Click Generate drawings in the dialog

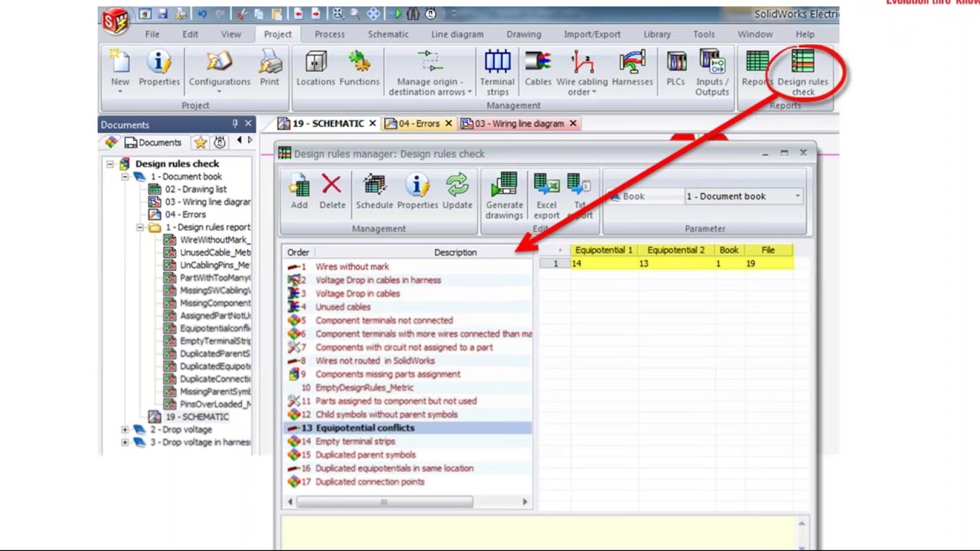504,197
